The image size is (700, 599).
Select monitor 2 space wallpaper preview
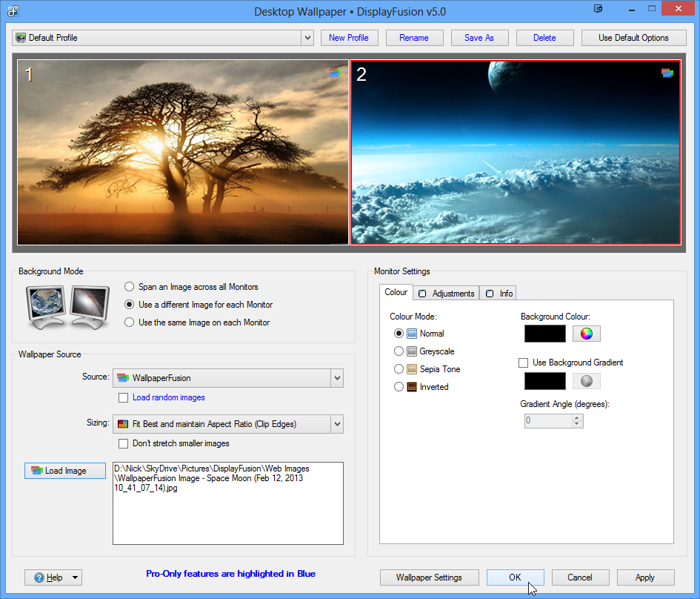(x=516, y=152)
